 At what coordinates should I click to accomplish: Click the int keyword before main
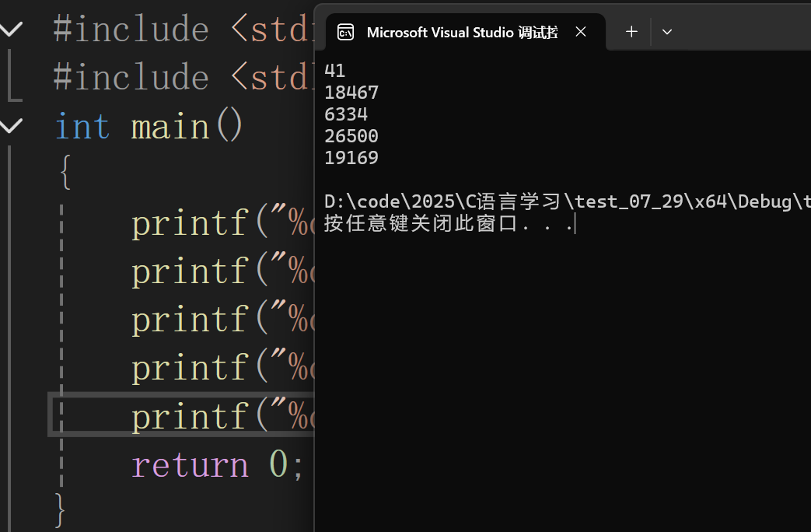pyautogui.click(x=82, y=126)
